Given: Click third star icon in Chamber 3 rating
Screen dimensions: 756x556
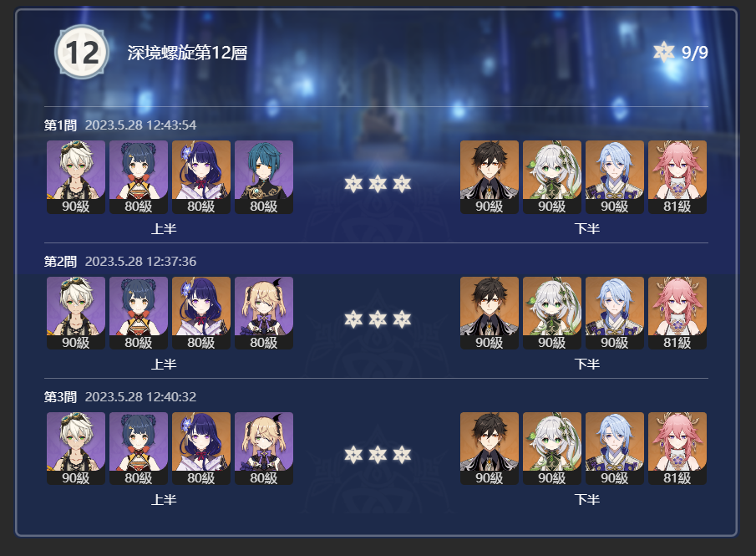Looking at the screenshot, I should click(x=402, y=455).
